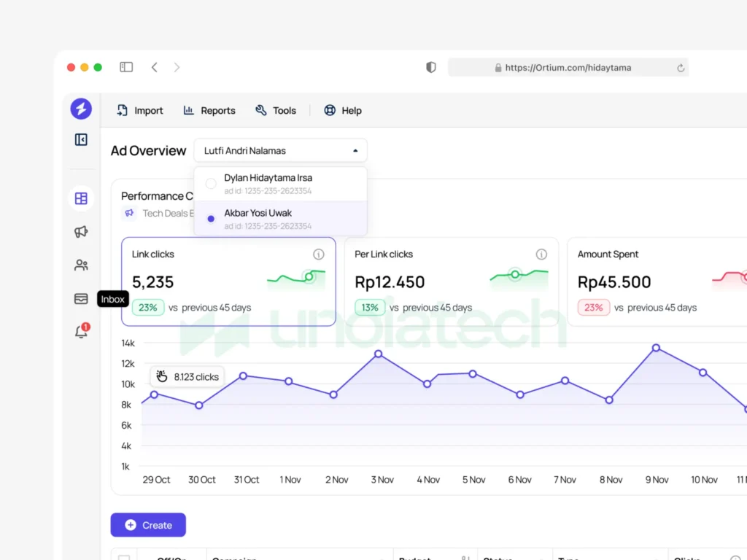Open the Import menu
The height and width of the screenshot is (560, 747).
coord(140,111)
